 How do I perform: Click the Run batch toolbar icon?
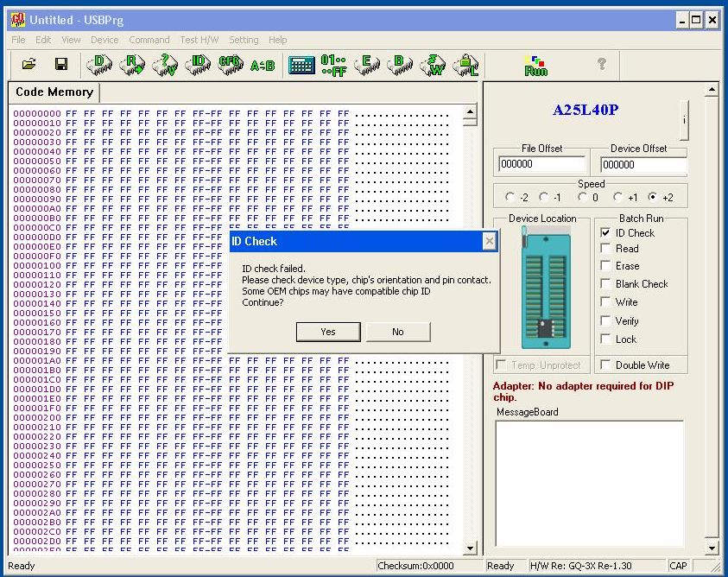(x=535, y=66)
